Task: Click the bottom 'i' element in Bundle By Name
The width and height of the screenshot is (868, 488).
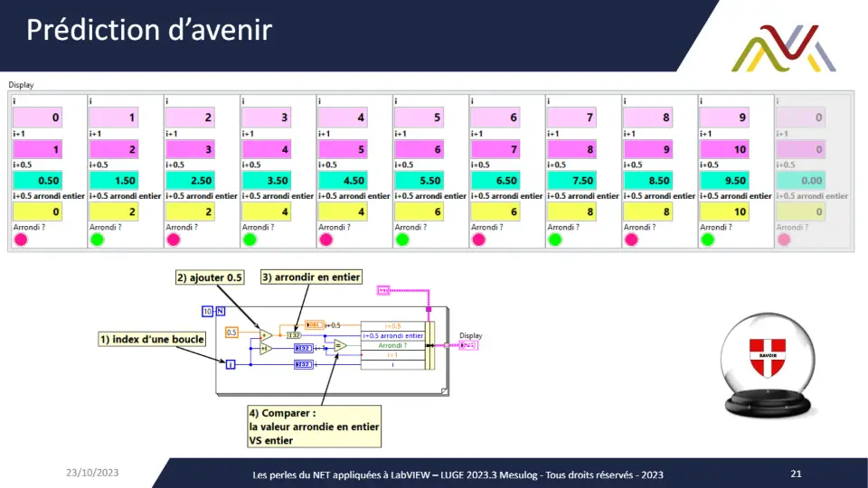Action: click(393, 364)
